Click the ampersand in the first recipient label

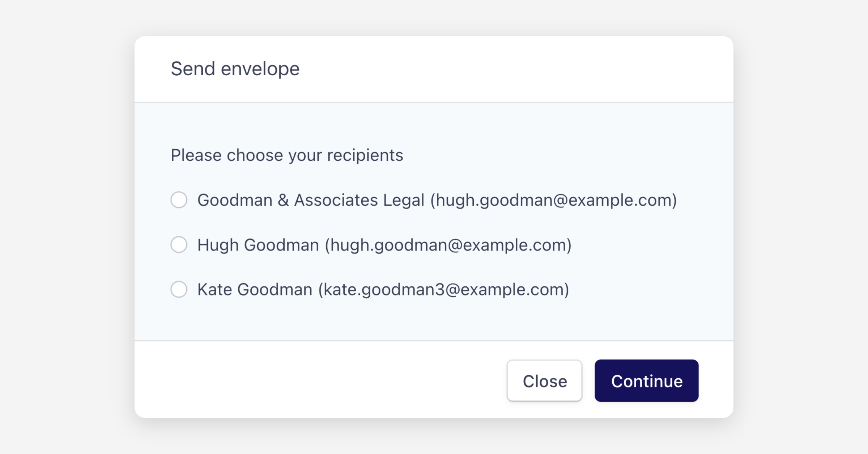click(x=283, y=200)
